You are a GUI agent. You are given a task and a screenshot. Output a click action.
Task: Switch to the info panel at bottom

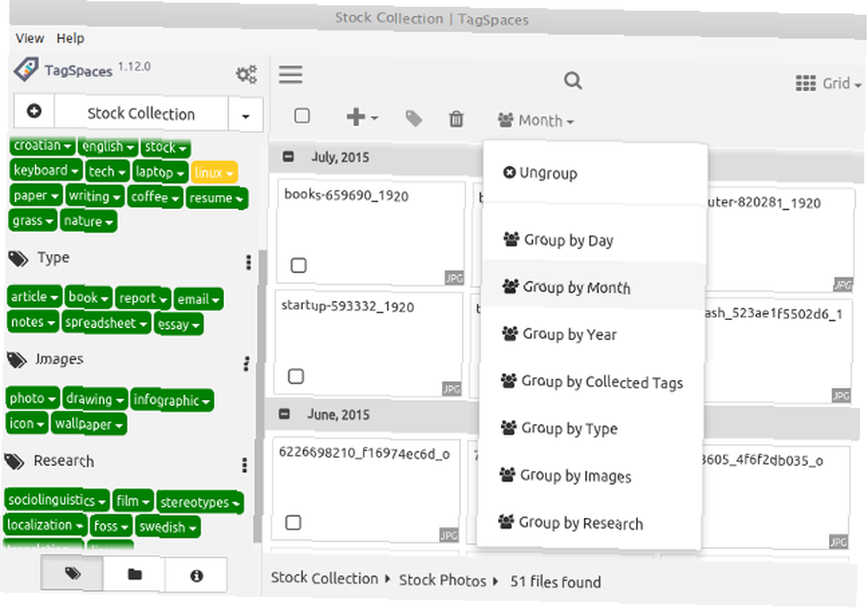pyautogui.click(x=196, y=575)
